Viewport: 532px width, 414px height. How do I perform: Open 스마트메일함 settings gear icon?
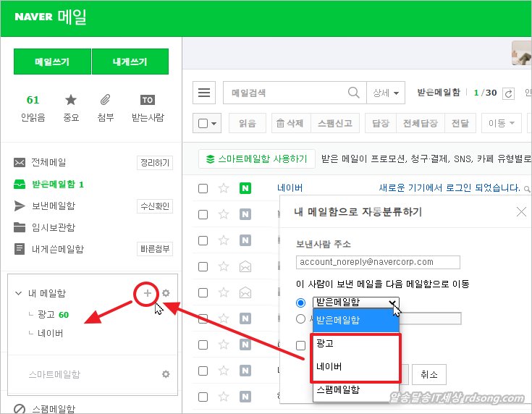[x=166, y=374]
